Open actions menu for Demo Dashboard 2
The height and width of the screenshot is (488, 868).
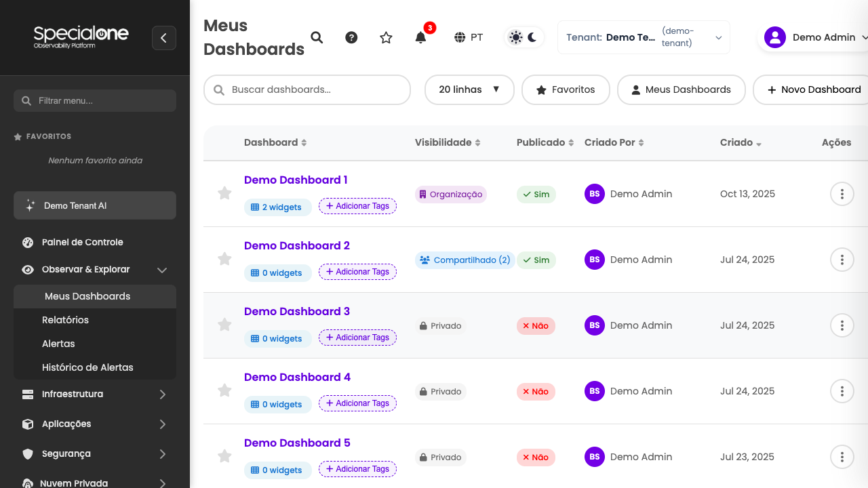842,260
